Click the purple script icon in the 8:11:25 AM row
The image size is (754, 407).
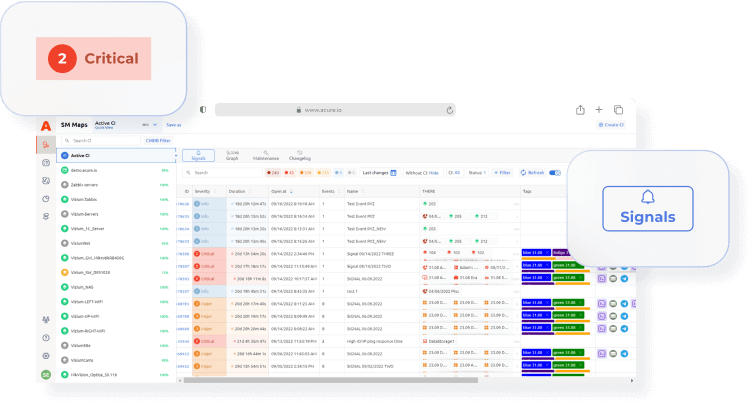pos(602,304)
